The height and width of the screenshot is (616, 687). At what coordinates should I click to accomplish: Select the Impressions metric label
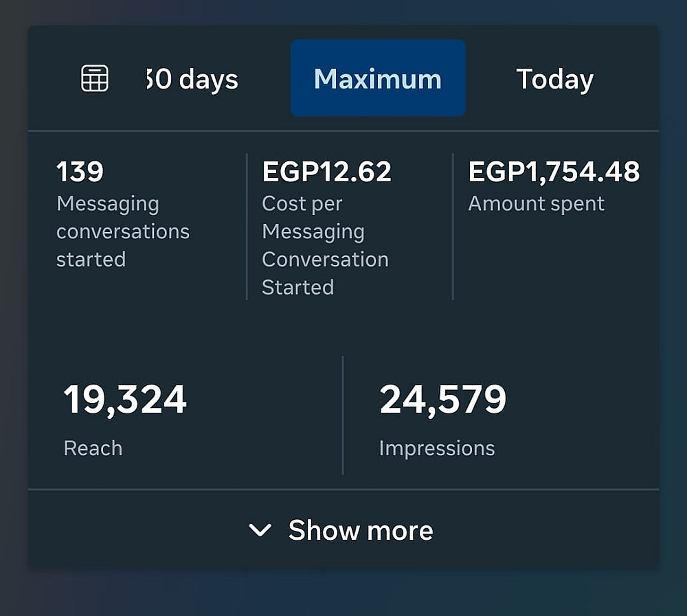click(x=436, y=448)
